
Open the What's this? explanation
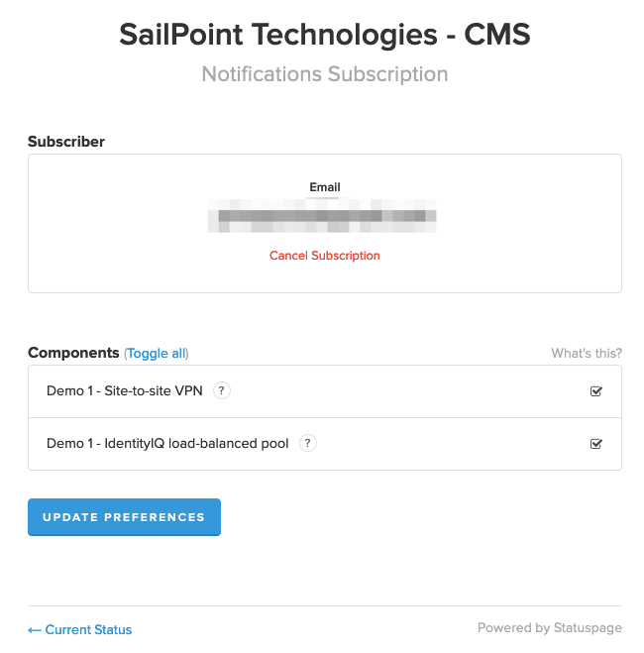(x=587, y=353)
